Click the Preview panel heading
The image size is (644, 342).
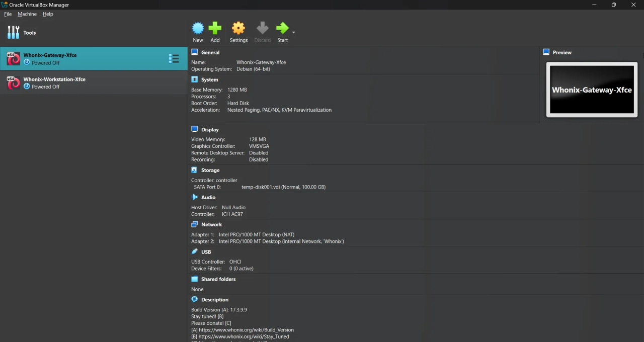pos(562,52)
